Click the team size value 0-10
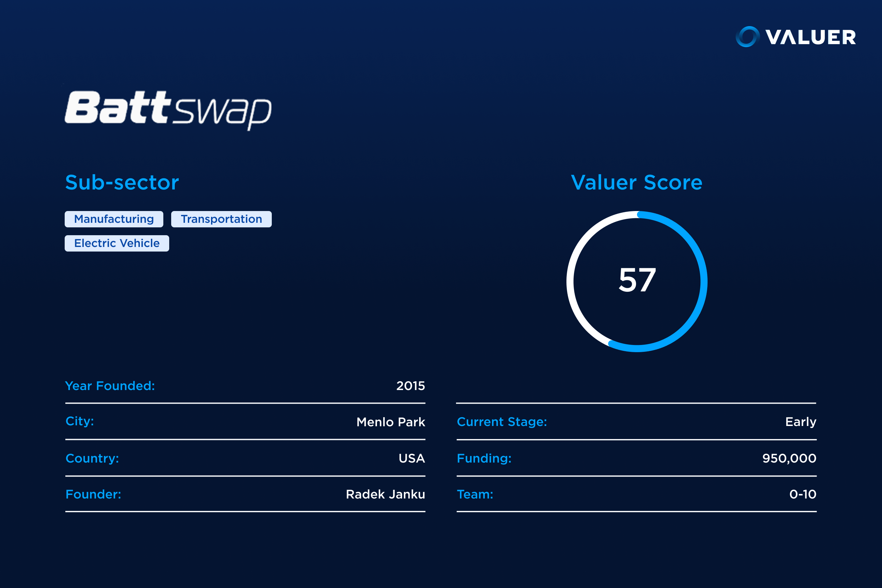882x588 pixels. (803, 494)
